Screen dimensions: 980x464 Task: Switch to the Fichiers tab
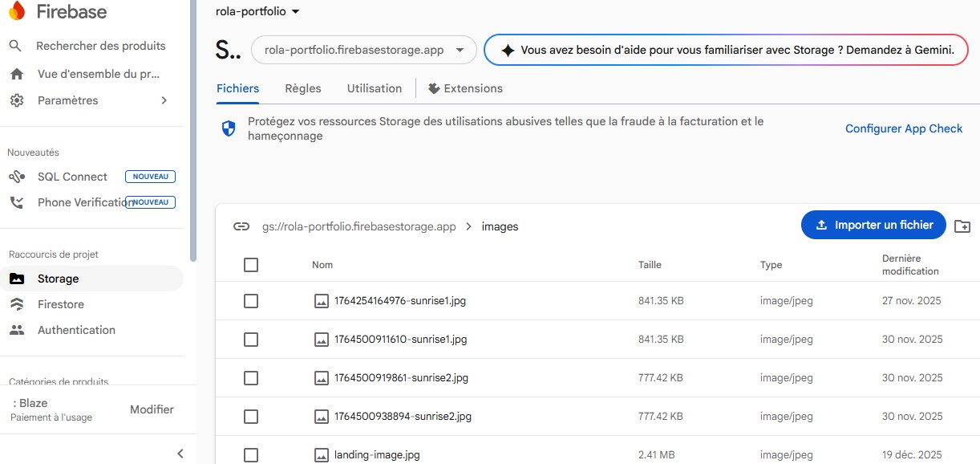point(238,88)
